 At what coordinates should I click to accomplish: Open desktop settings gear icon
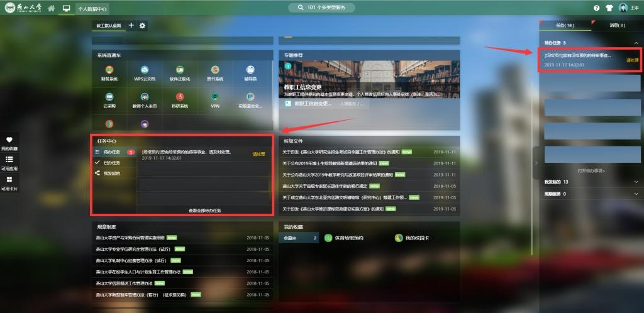click(142, 25)
